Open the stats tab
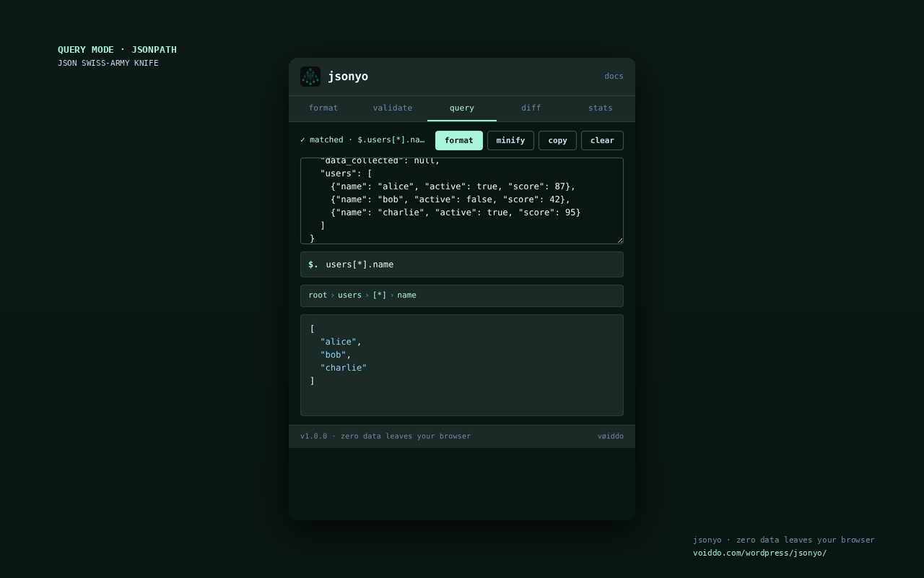The width and height of the screenshot is (924, 578). pyautogui.click(x=601, y=108)
